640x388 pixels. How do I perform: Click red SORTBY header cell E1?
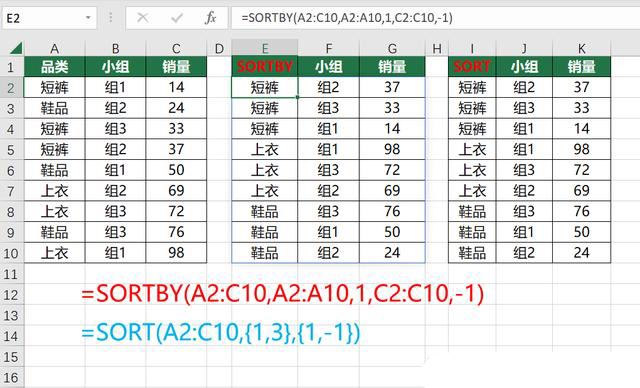(265, 67)
